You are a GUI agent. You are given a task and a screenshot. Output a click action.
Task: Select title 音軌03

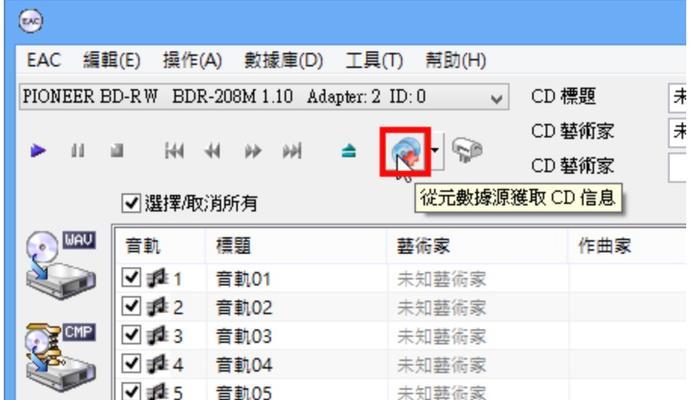pyautogui.click(x=243, y=337)
